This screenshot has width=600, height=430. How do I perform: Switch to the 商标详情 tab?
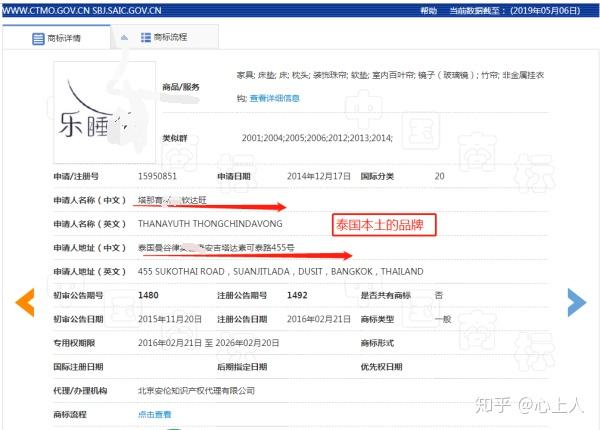coord(57,37)
